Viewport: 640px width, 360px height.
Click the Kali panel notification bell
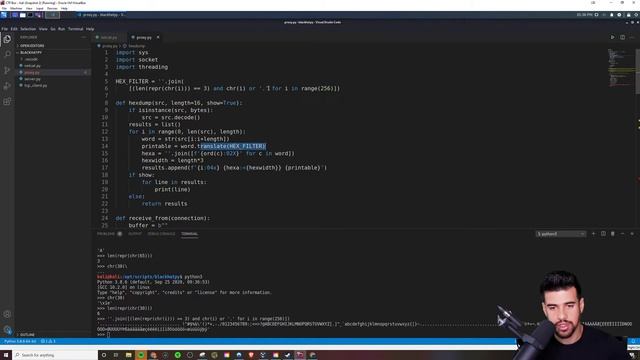pos(611,15)
